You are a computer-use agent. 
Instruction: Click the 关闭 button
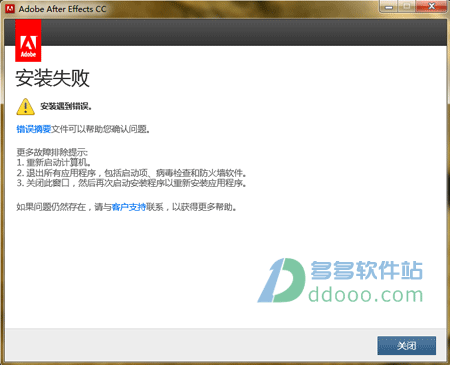[x=406, y=345]
